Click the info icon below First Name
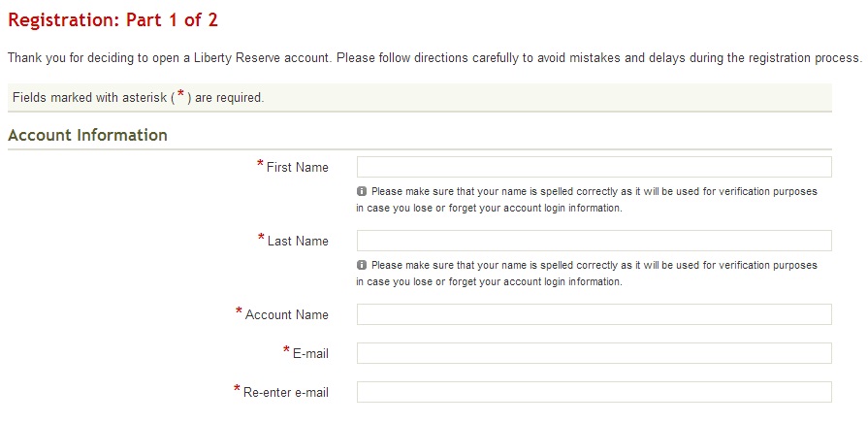This screenshot has height=423, width=868. pyautogui.click(x=362, y=192)
